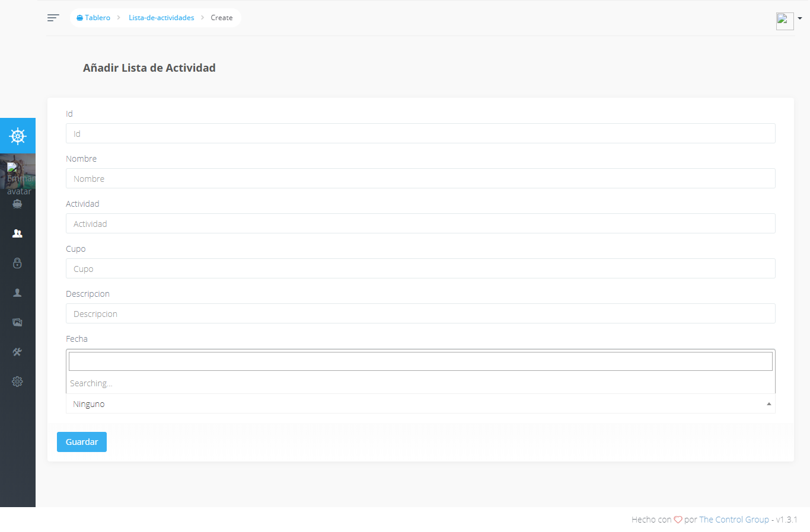This screenshot has height=532, width=810.
Task: Click the Voyager helm logo icon
Action: 18,136
